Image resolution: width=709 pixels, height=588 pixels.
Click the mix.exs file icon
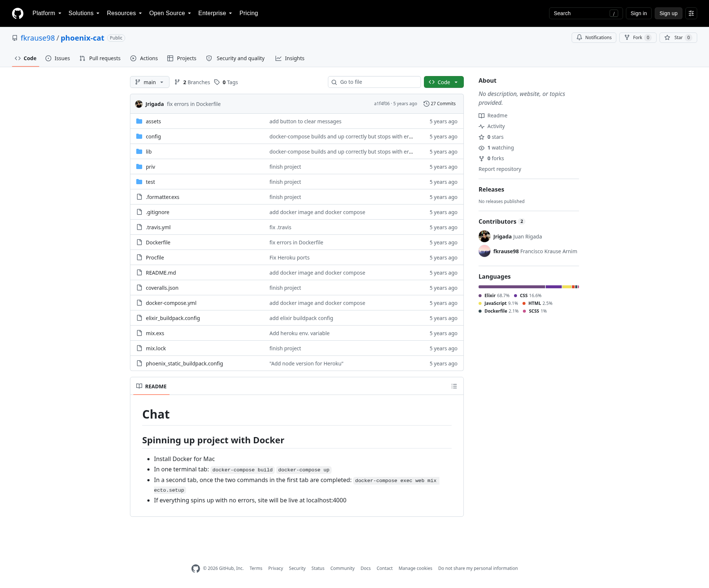[139, 333]
